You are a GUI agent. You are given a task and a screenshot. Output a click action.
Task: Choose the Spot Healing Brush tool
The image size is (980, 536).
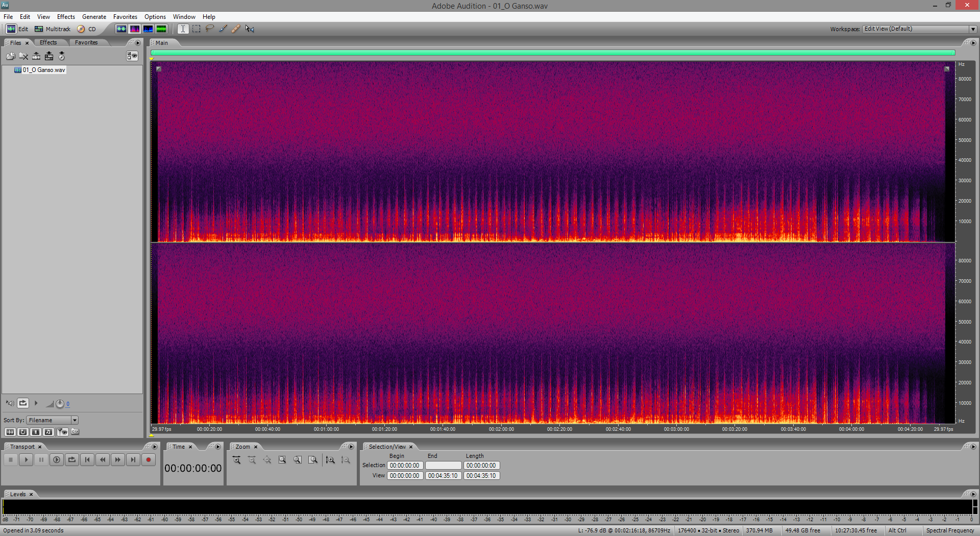pyautogui.click(x=236, y=29)
